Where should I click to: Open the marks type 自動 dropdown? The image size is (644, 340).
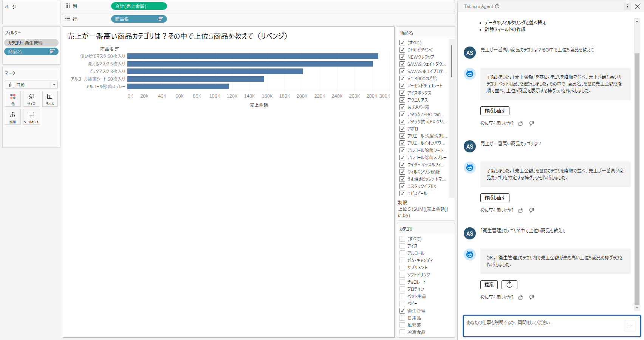pyautogui.click(x=31, y=85)
